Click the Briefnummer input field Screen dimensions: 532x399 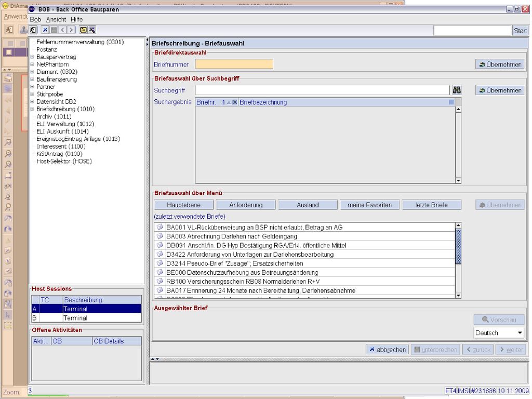coord(234,64)
